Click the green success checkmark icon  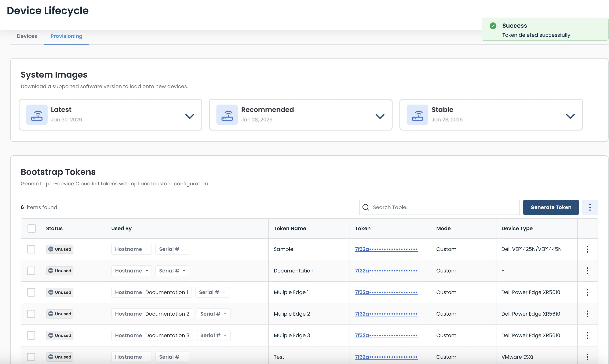point(493,26)
